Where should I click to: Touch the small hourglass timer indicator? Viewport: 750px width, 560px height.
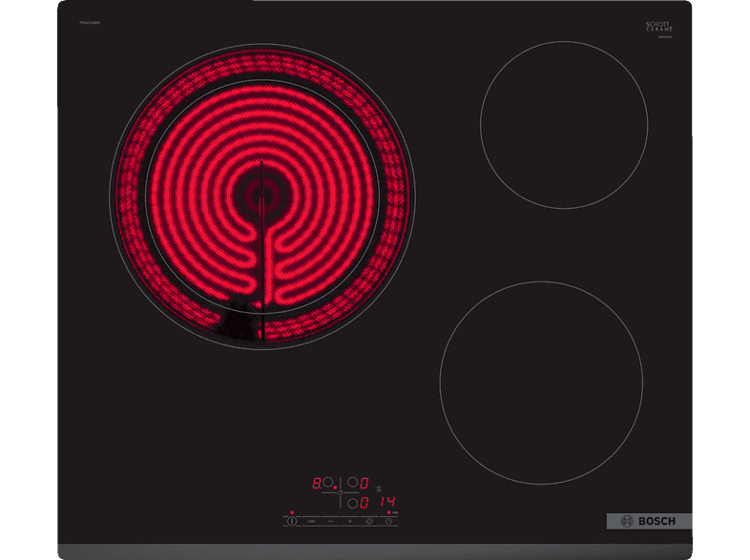[x=379, y=488]
